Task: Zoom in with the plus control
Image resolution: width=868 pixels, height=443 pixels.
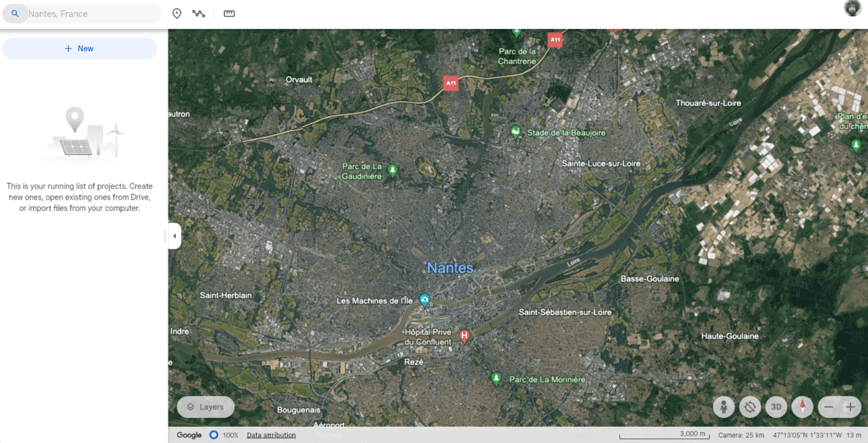Action: click(x=849, y=407)
